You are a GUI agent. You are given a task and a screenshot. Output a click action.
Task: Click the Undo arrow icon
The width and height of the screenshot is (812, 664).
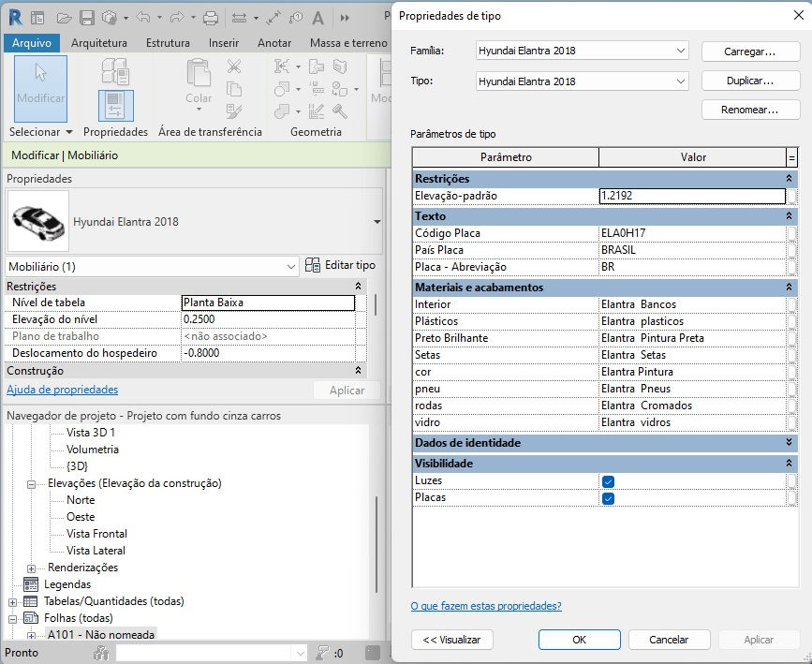[143, 18]
